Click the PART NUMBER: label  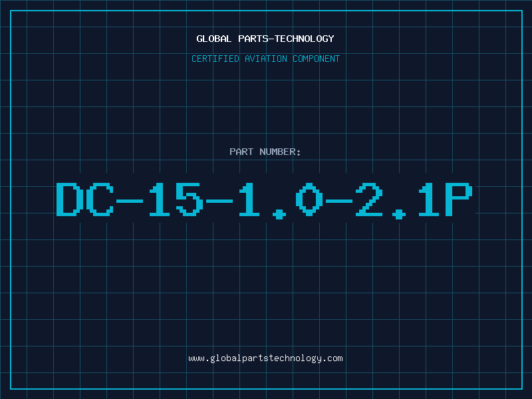point(265,152)
